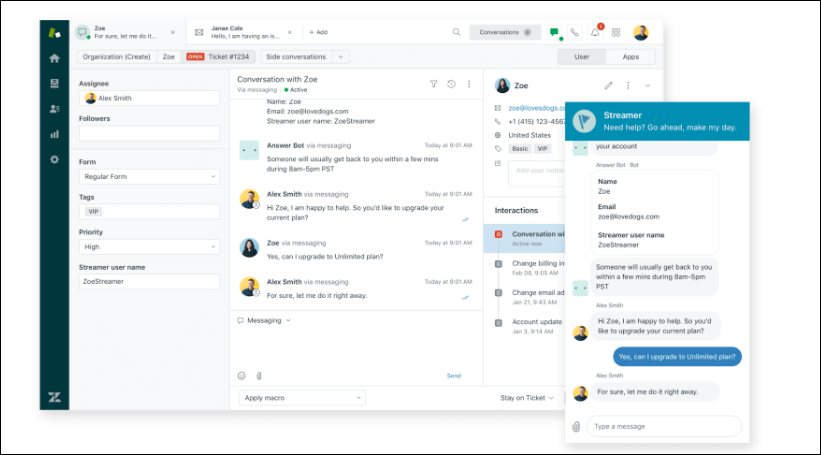Image resolution: width=821 pixels, height=455 pixels.
Task: Open Zoe's user panel three-dot menu
Action: point(628,85)
